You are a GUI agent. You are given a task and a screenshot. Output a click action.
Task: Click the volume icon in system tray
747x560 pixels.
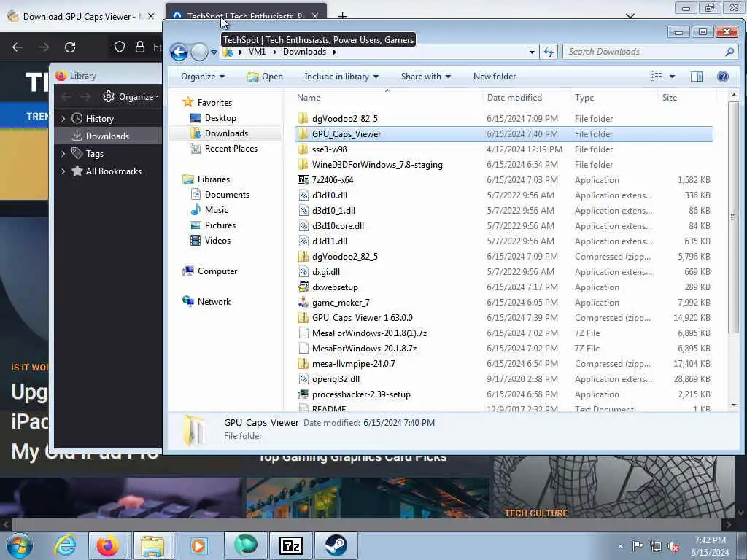(x=673, y=547)
